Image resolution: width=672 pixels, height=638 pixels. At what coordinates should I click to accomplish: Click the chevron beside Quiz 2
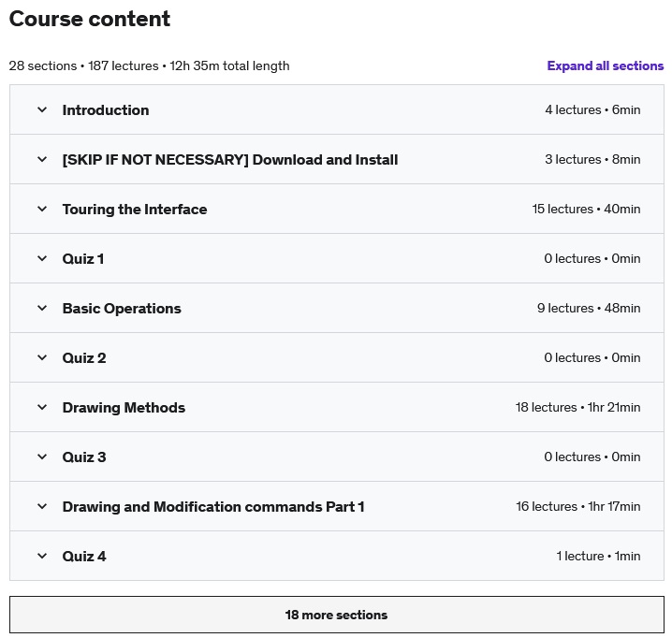pyautogui.click(x=42, y=357)
